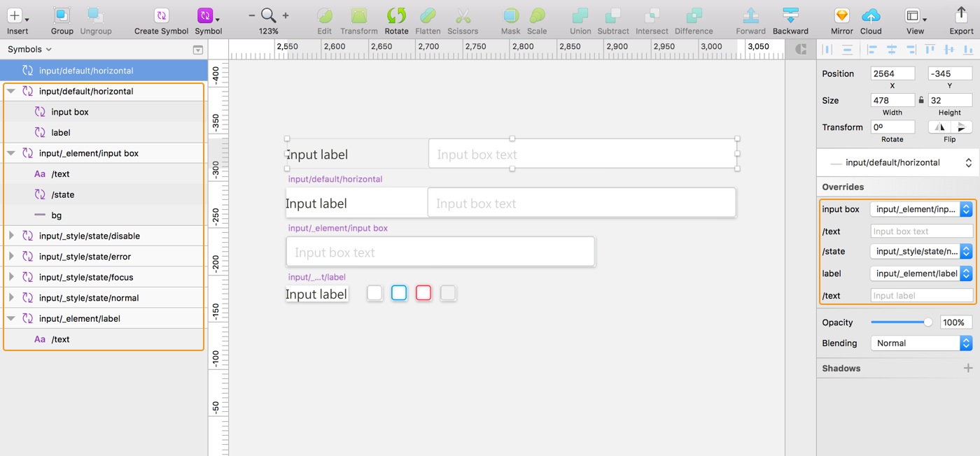Toggle the size aspect ratio lock
Screen dimensions: 980x456
(921, 100)
